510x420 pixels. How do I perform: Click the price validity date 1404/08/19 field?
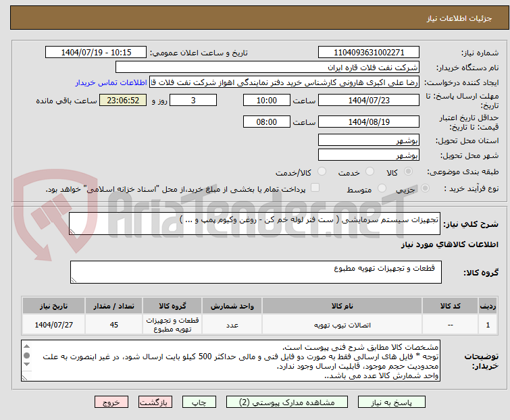coord(369,122)
